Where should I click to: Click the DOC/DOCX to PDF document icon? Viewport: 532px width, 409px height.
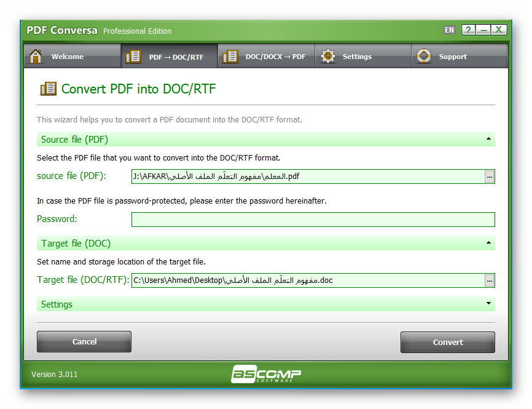pos(230,57)
